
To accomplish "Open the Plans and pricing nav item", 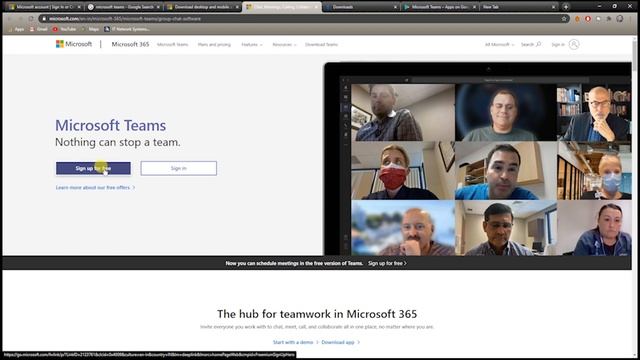I will [214, 44].
